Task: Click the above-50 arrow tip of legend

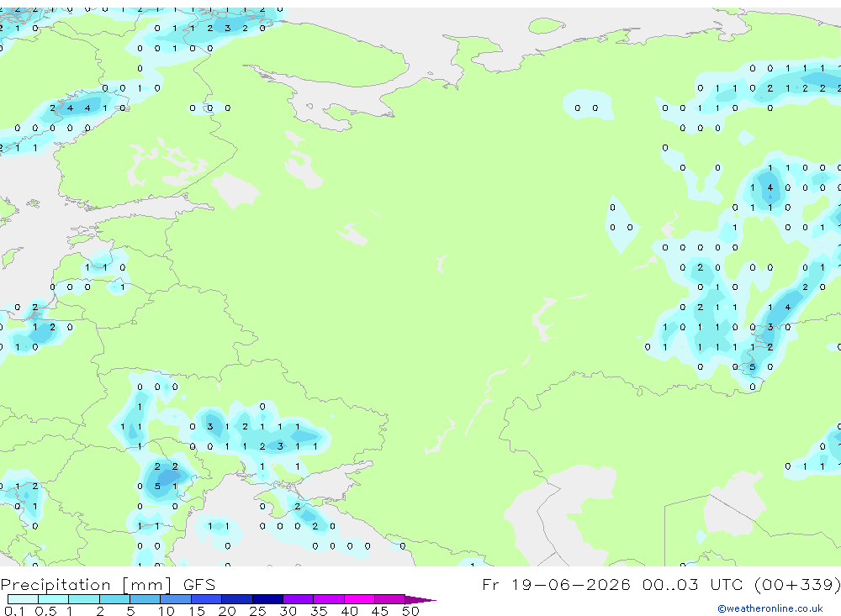Action: [420, 600]
